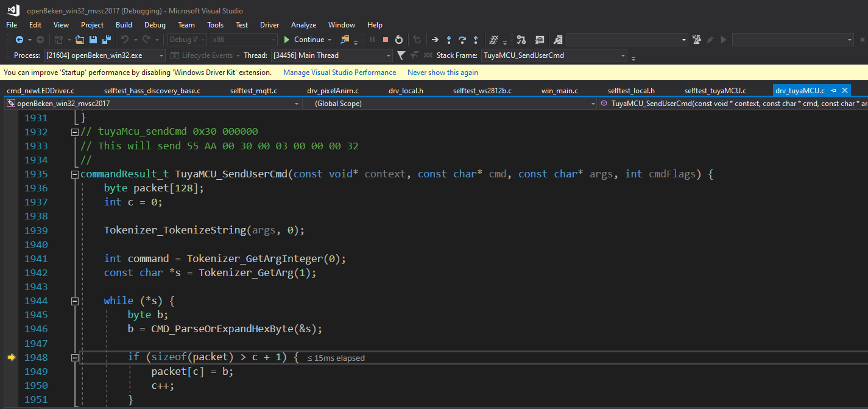This screenshot has height=409, width=868.
Task: Open the Thread dropdown Main Thread
Action: 332,55
